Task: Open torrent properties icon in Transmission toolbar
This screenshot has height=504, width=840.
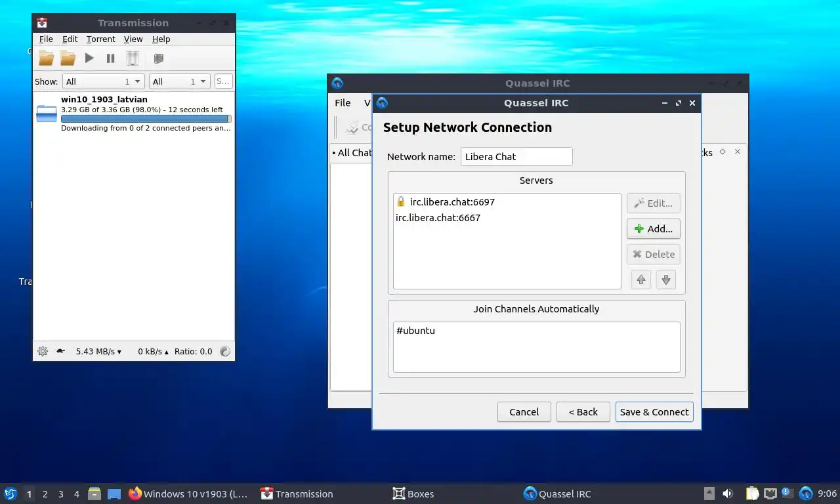Action: [158, 58]
